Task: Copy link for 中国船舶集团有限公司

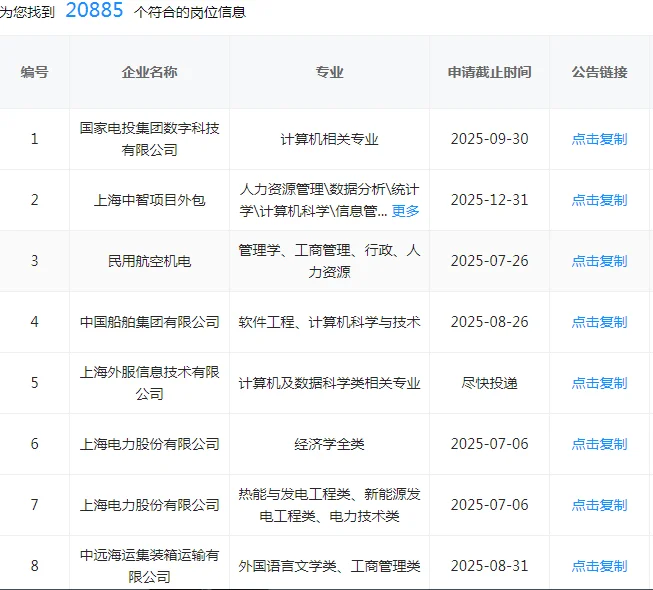Action: click(x=599, y=322)
